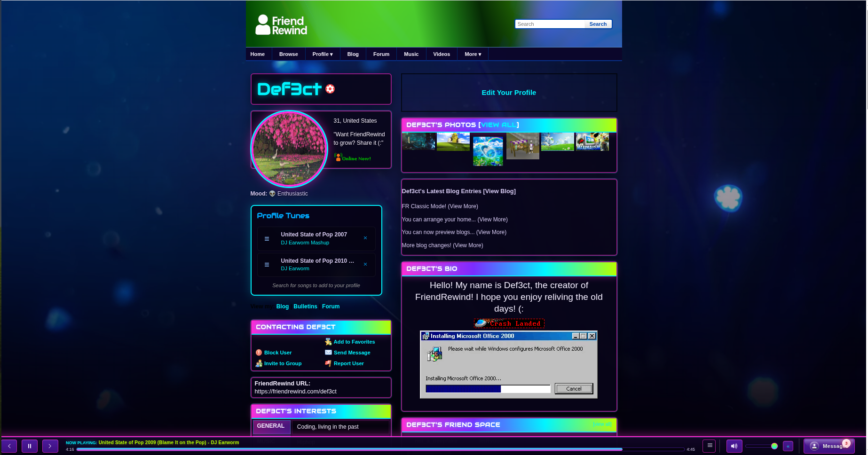The height and width of the screenshot is (455, 868).
Task: Click the Block User icon
Action: [x=259, y=353]
